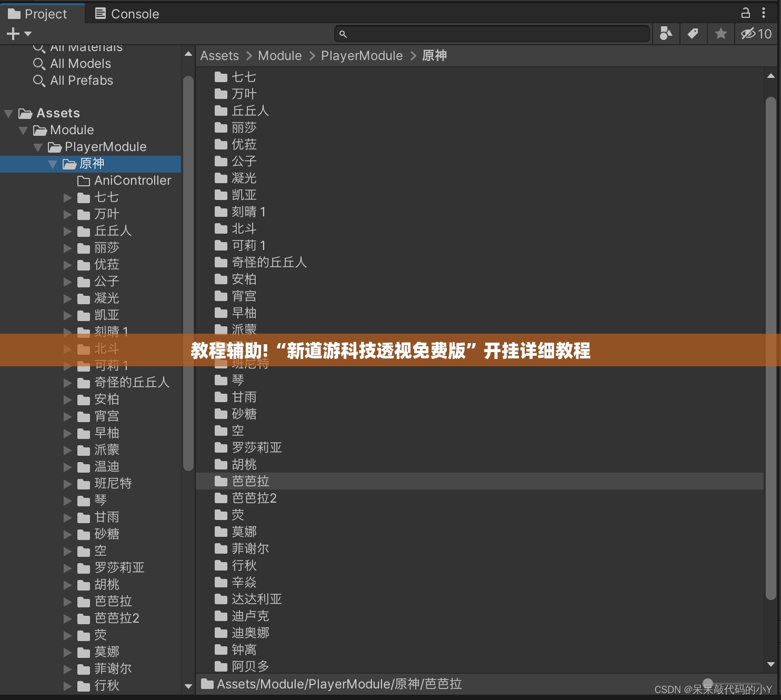Open the panel three-dot options menu
Image resolution: width=781 pixels, height=700 pixels.
tap(764, 13)
